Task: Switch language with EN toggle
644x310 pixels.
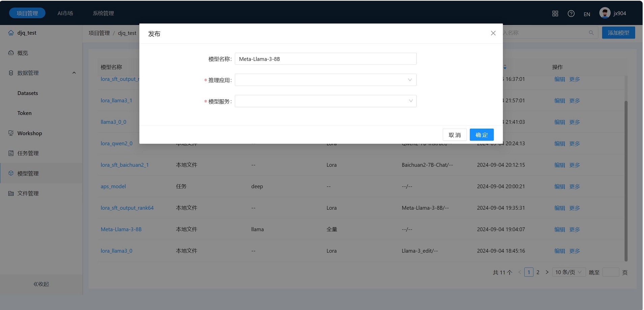Action: pyautogui.click(x=587, y=14)
